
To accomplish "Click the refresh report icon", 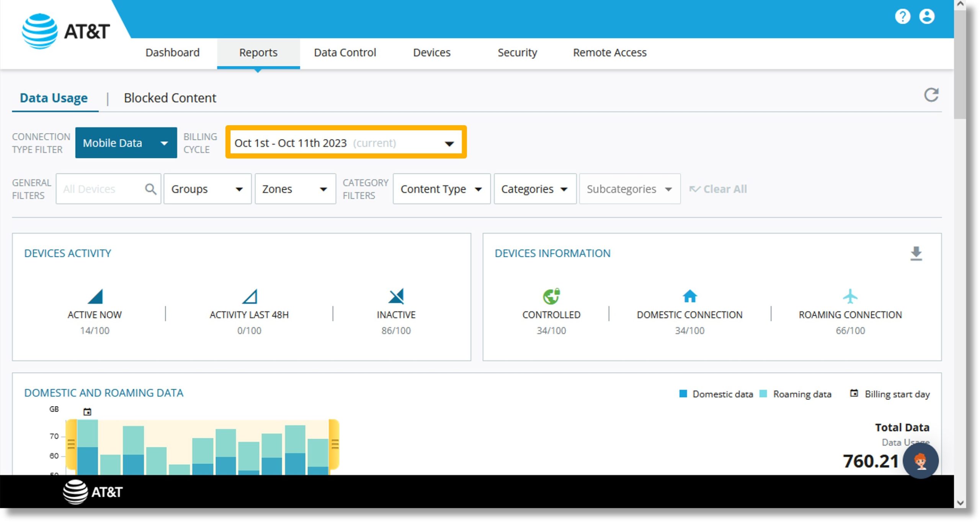I will click(931, 95).
